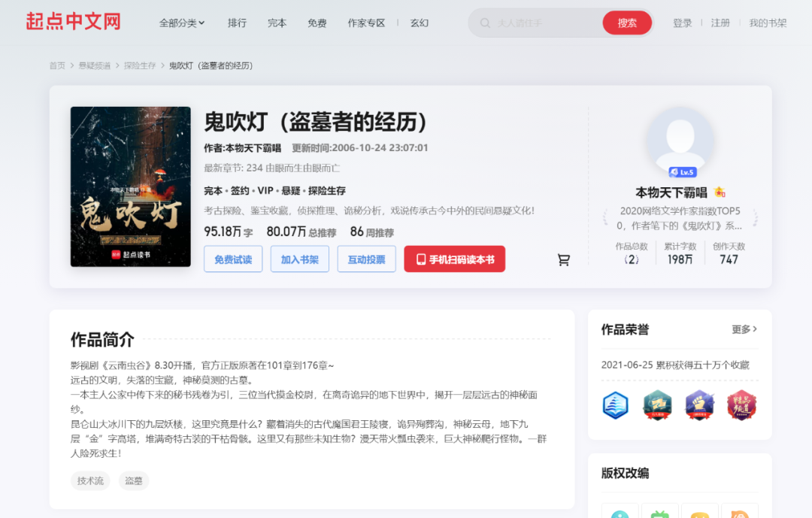Open the 玄幻 menu item

(x=420, y=23)
